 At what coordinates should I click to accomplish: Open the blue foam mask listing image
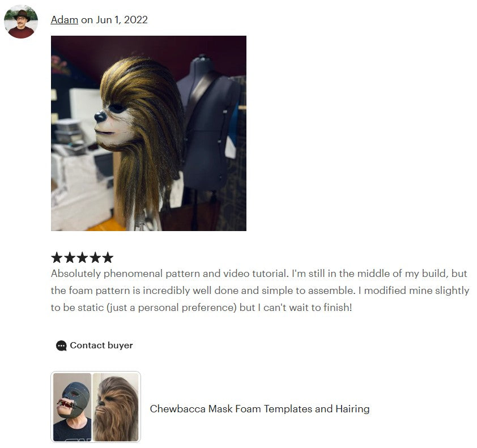tap(72, 407)
